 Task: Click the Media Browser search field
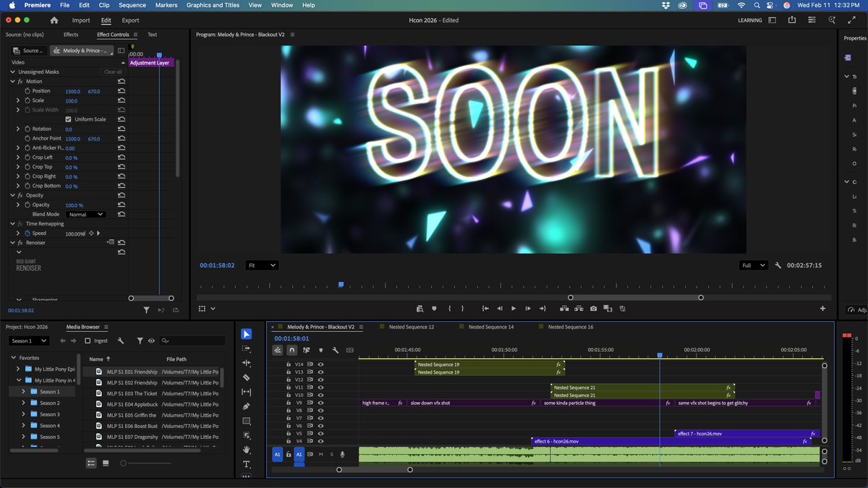[192, 341]
